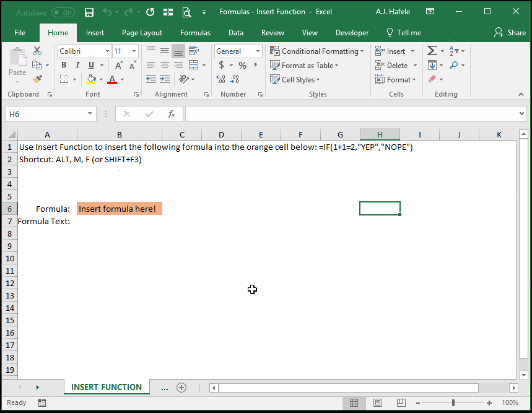Switch to Page Layout view in status bar
The image size is (532, 413).
point(377,403)
